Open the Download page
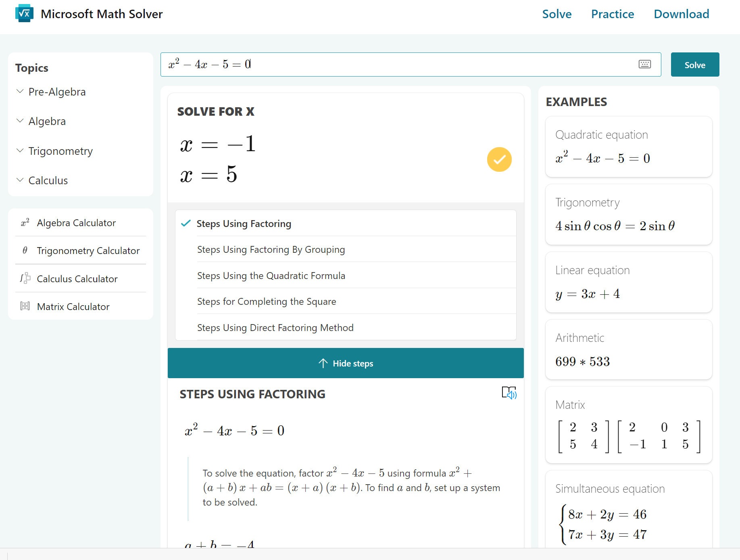 pyautogui.click(x=681, y=14)
